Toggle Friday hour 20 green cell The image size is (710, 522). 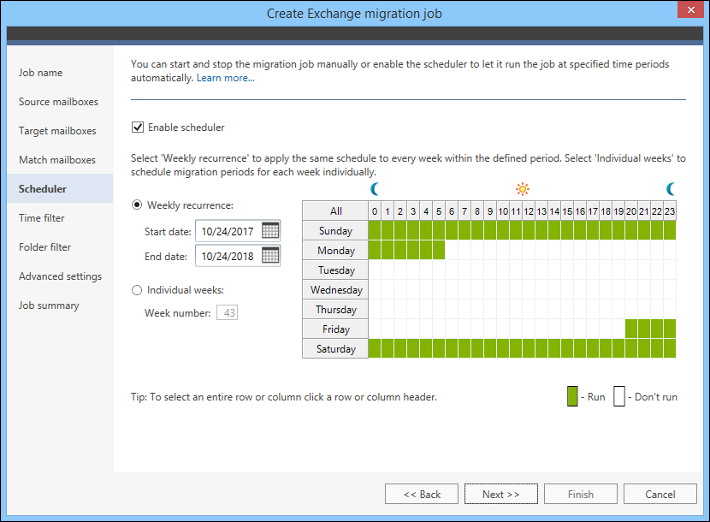(631, 329)
